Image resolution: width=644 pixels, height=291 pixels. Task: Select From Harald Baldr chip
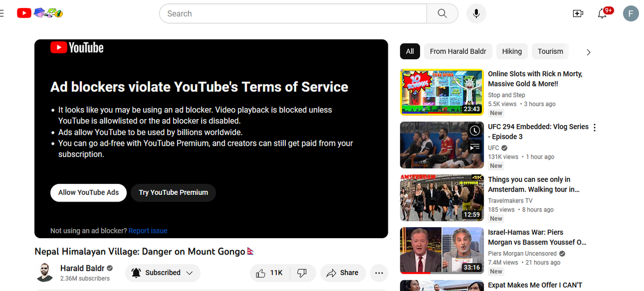[458, 51]
